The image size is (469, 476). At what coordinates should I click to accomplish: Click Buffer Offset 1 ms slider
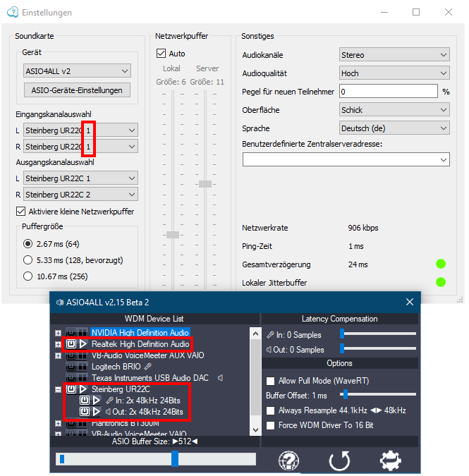tap(346, 394)
